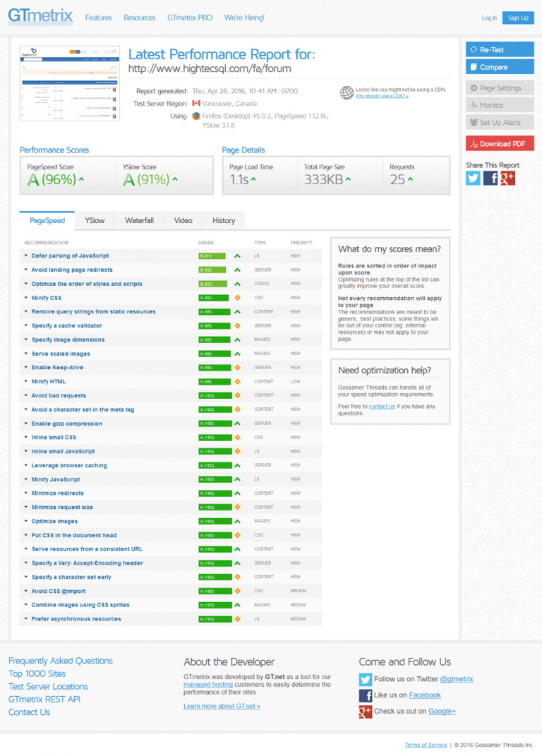The height and width of the screenshot is (756, 542).
Task: Click Optimize images grade bar
Action: coord(215,522)
